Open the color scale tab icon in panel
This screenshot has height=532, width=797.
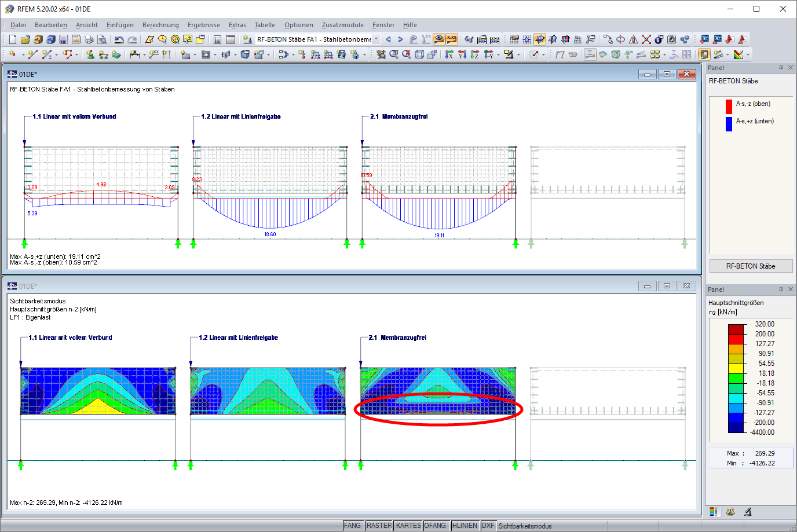pos(714,512)
